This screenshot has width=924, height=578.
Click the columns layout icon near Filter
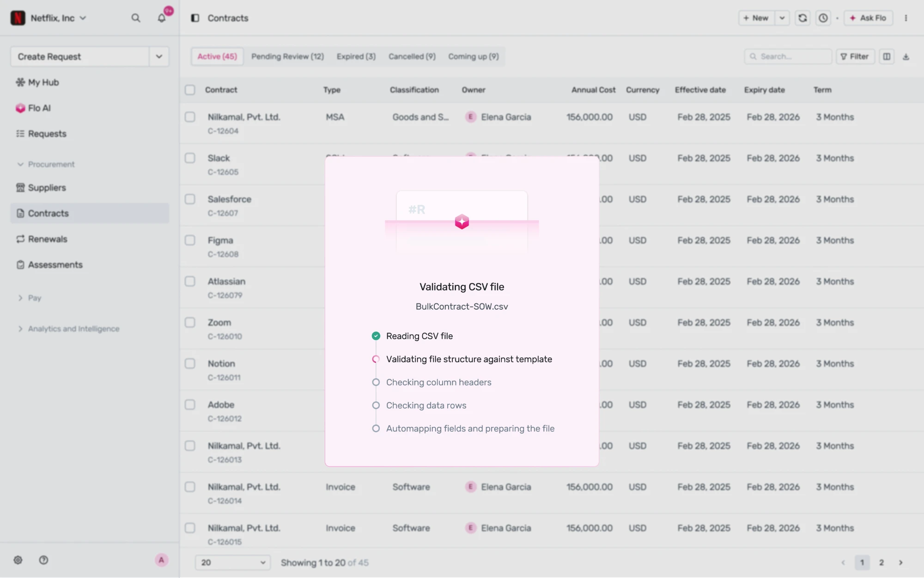(887, 56)
